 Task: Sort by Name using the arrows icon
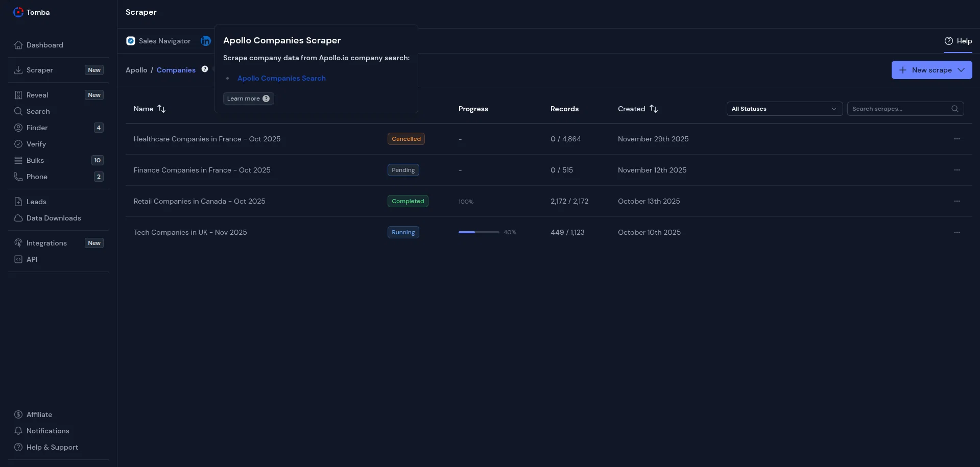[x=161, y=109]
